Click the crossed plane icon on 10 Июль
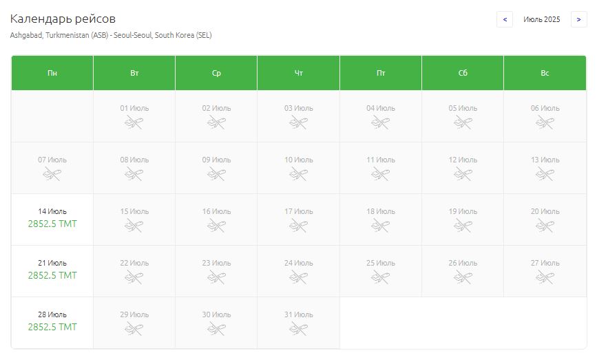597x364 pixels. coord(298,174)
